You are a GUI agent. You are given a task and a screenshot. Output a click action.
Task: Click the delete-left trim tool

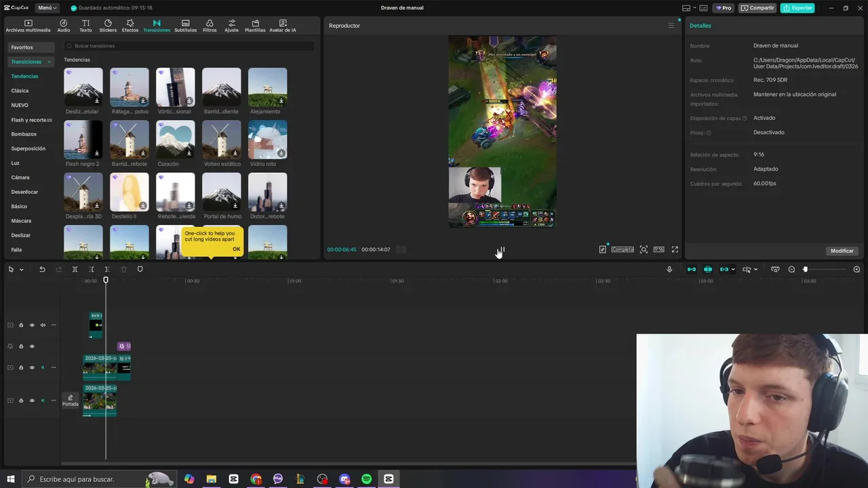(91, 269)
